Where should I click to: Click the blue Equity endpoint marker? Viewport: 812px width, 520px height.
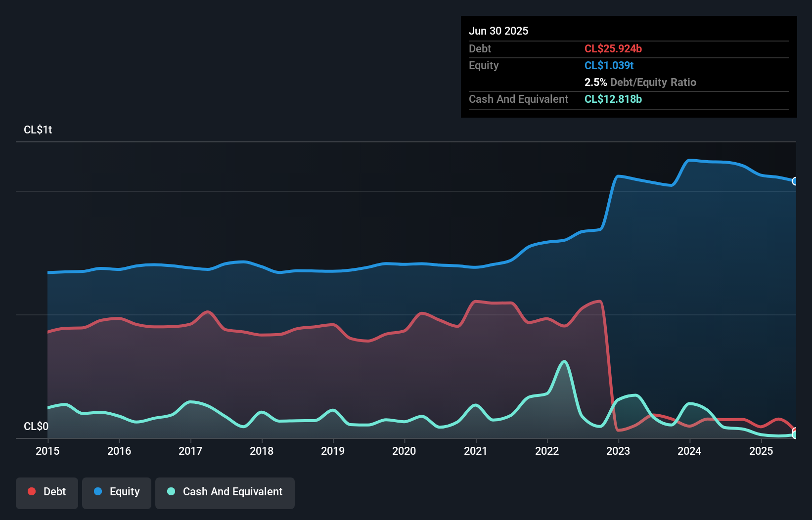(795, 181)
